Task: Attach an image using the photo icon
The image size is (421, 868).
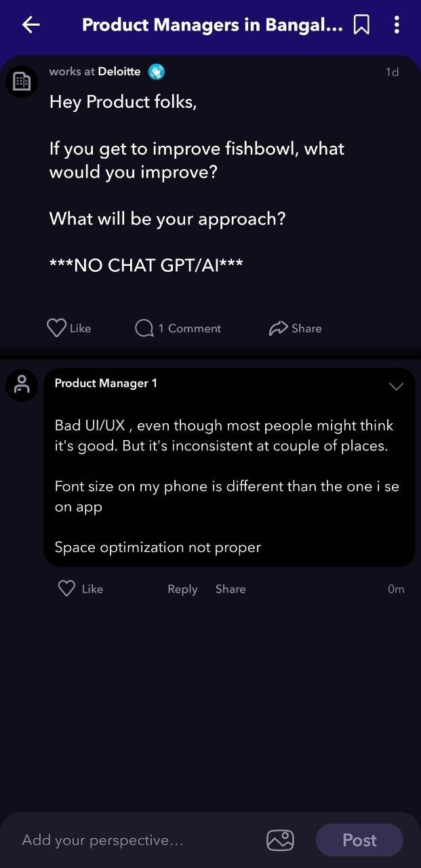Action: pos(280,840)
